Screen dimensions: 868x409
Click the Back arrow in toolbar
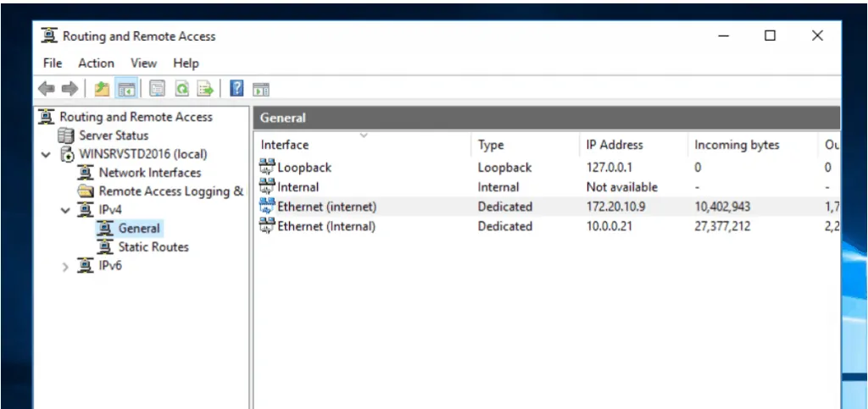coord(47,88)
